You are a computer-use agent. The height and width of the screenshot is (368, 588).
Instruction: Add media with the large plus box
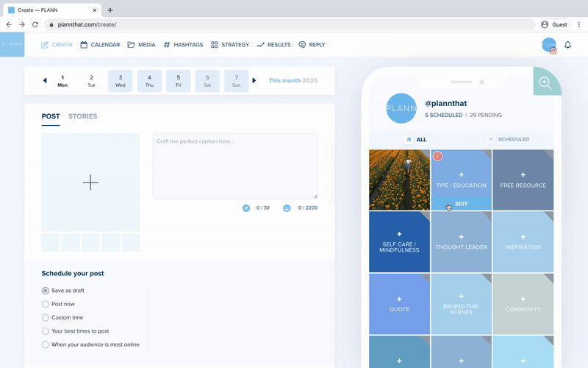[x=90, y=183]
